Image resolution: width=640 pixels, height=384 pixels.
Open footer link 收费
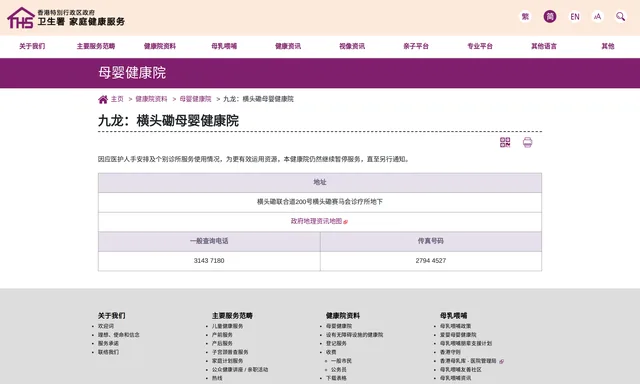pyautogui.click(x=331, y=352)
